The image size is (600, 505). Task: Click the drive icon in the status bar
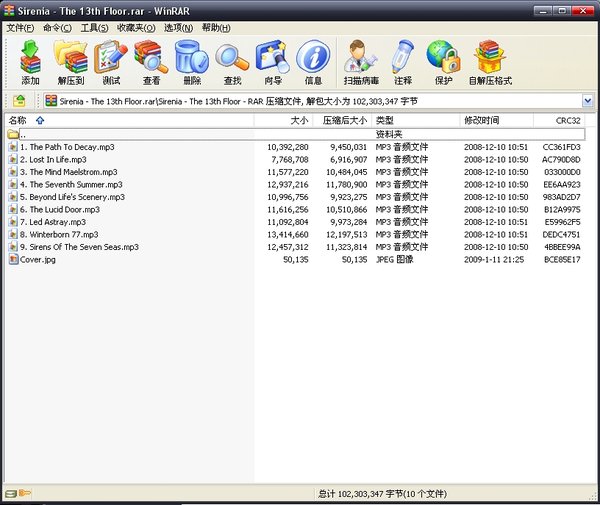[x=11, y=494]
